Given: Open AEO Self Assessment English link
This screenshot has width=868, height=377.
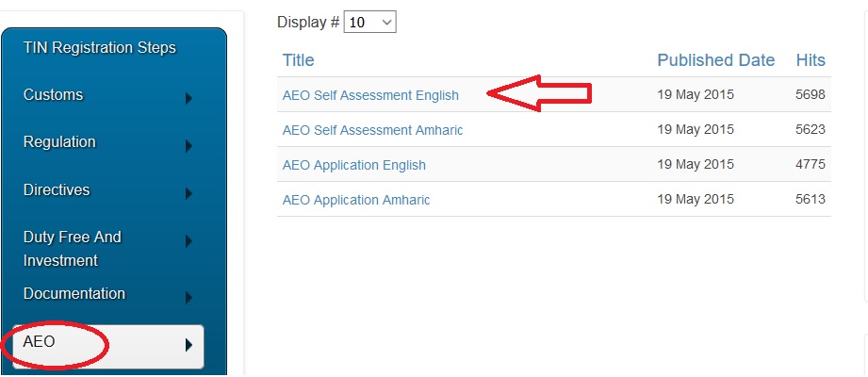Looking at the screenshot, I should click(x=370, y=95).
